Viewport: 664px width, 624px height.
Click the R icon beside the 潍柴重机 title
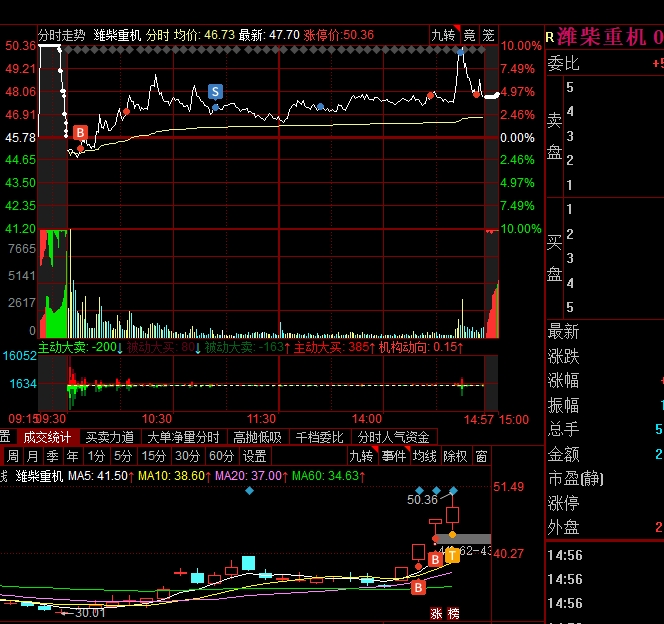tap(550, 37)
